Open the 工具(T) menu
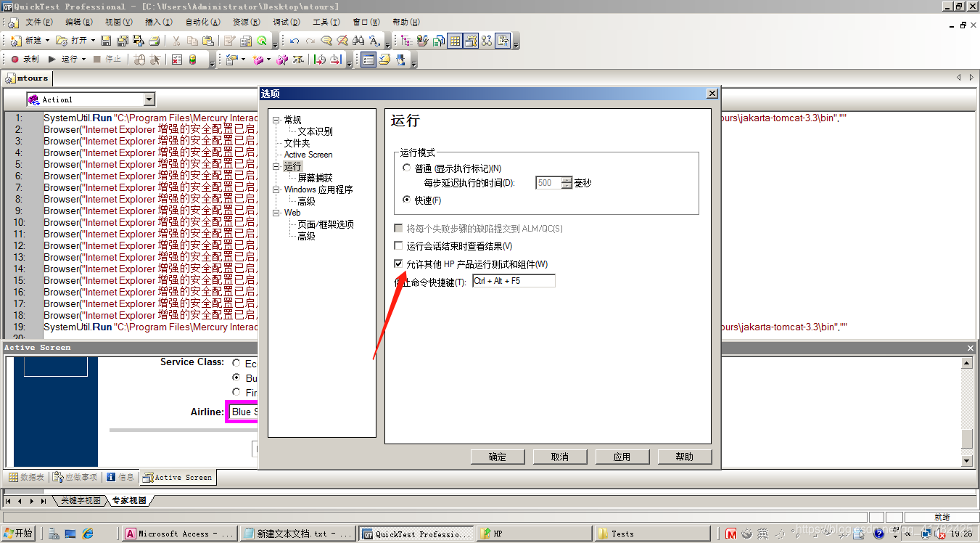The image size is (980, 543). coord(326,23)
